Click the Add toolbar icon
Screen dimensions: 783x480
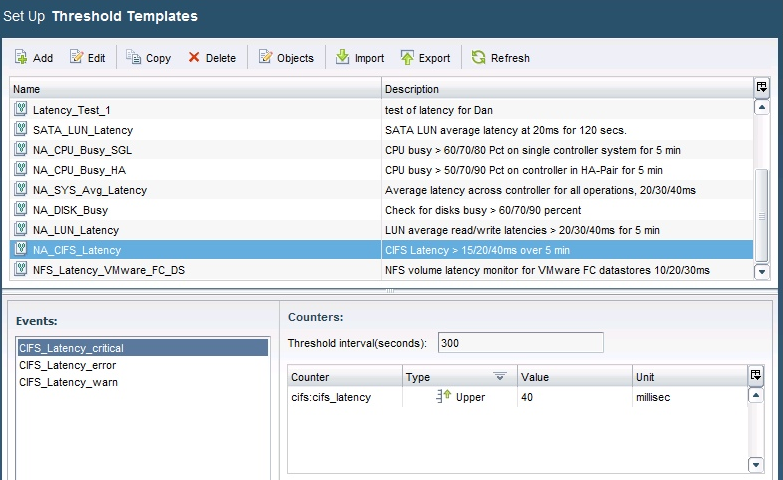click(x=21, y=58)
